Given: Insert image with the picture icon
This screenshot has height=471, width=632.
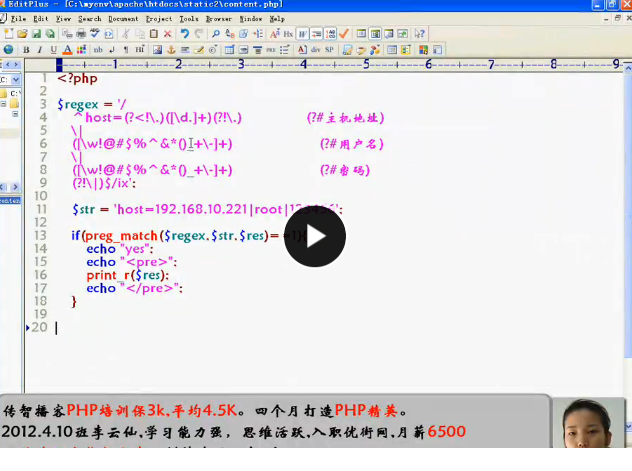Looking at the screenshot, I should coord(157,50).
